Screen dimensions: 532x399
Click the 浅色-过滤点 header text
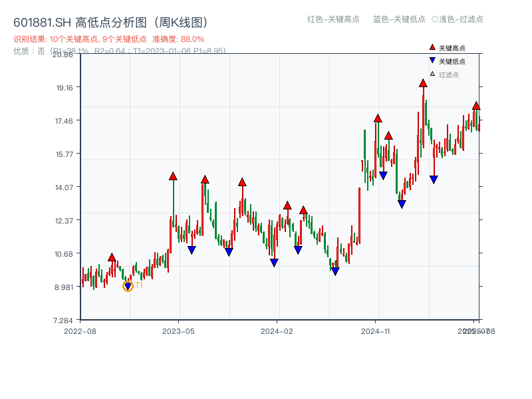click(x=461, y=19)
